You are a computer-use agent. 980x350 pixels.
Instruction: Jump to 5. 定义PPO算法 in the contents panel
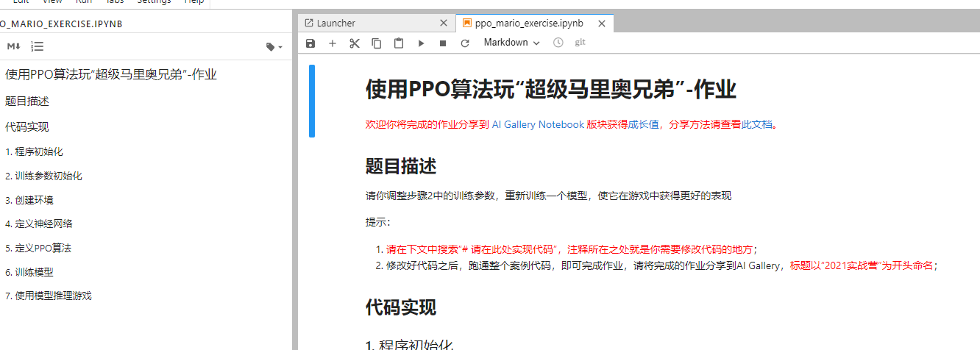click(x=38, y=249)
